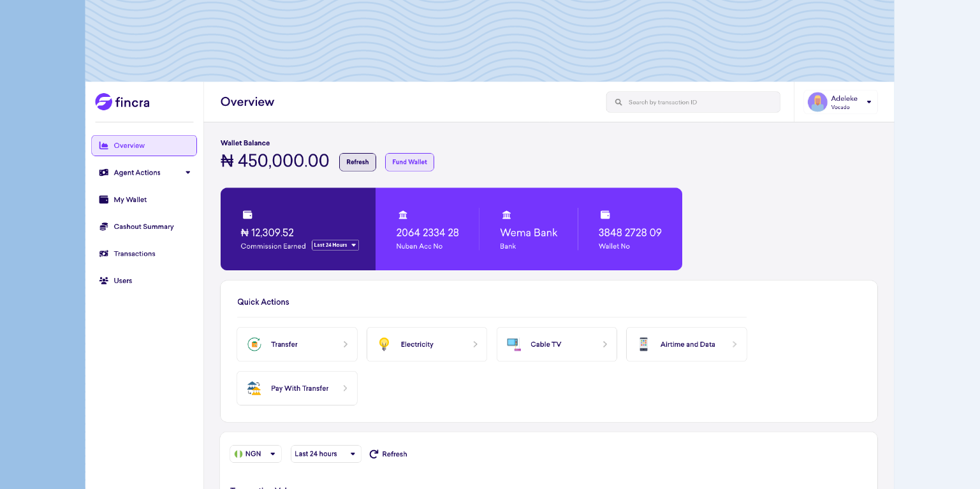Click the Agent Actions cash icon
980x489 pixels.
[104, 173]
